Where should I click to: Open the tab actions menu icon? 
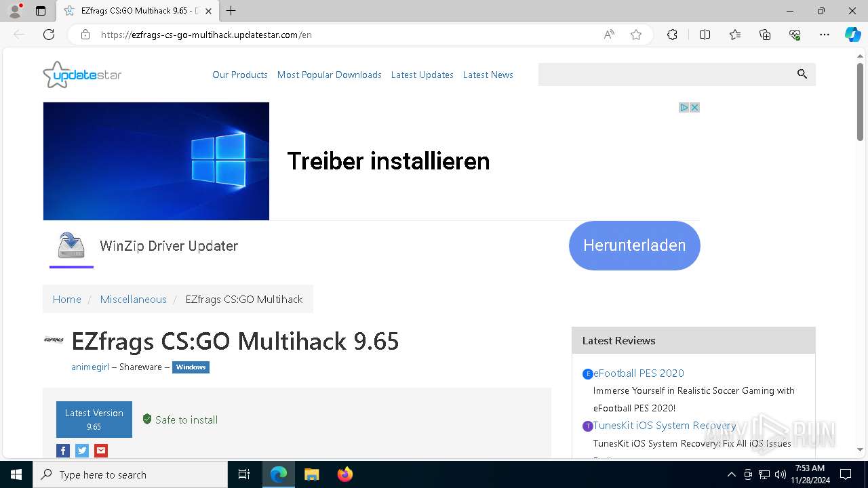41,11
